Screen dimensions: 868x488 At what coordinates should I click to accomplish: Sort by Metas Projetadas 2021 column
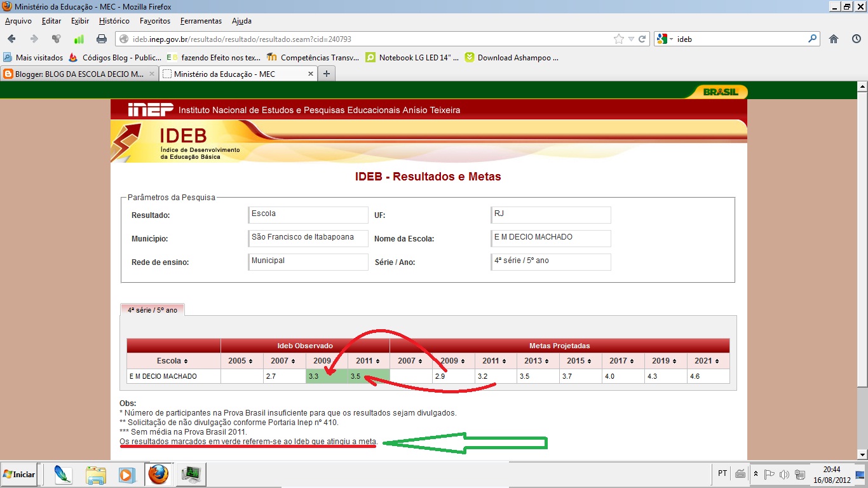tap(708, 361)
